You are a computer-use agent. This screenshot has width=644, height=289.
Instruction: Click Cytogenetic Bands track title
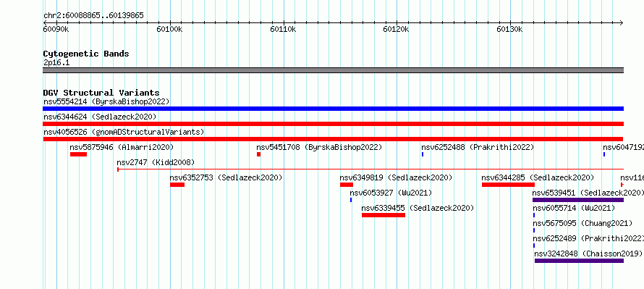coord(86,54)
